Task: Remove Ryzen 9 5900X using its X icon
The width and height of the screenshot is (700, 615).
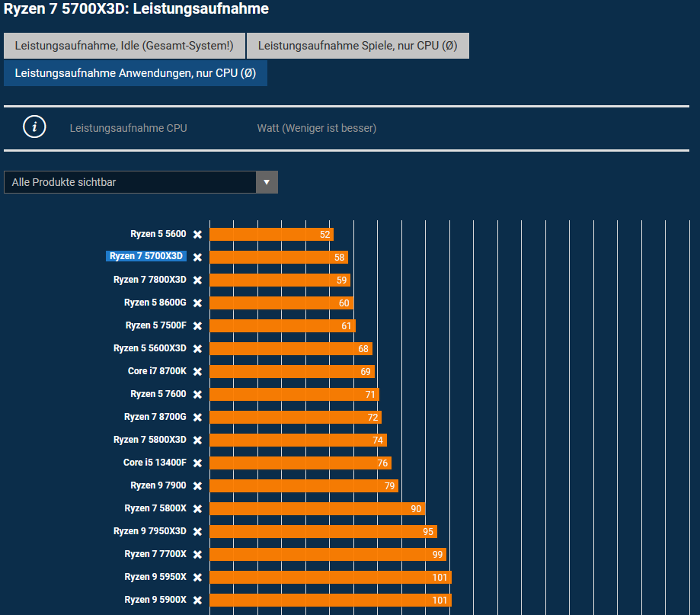Action: [197, 601]
